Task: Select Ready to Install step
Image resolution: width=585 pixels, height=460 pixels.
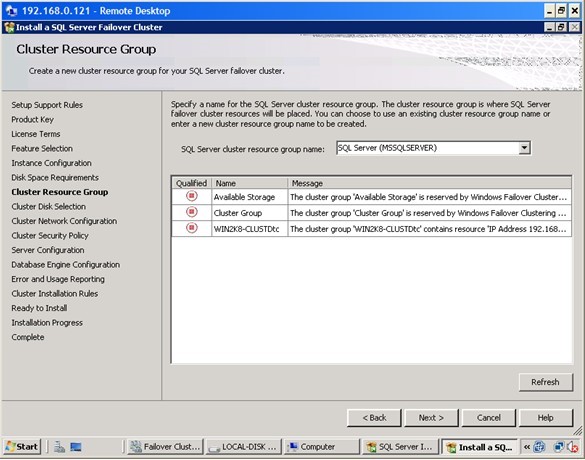Action: [39, 308]
